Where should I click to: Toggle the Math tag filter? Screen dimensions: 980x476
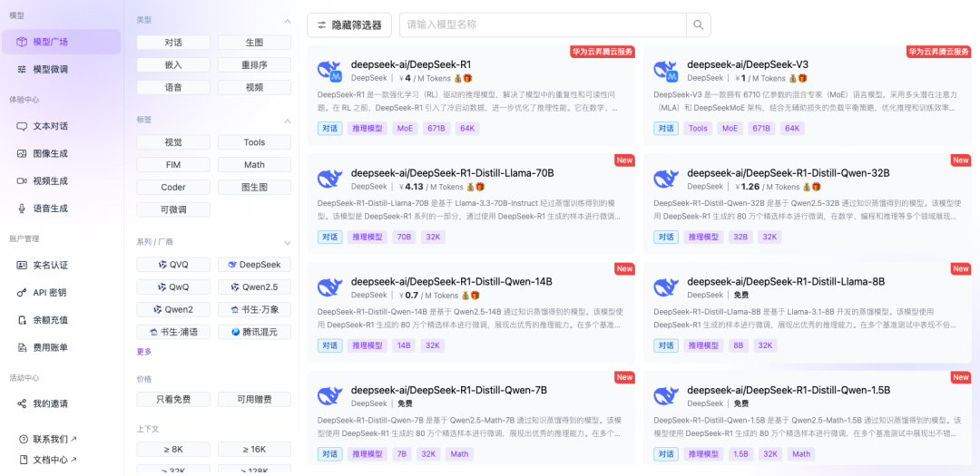tap(254, 165)
